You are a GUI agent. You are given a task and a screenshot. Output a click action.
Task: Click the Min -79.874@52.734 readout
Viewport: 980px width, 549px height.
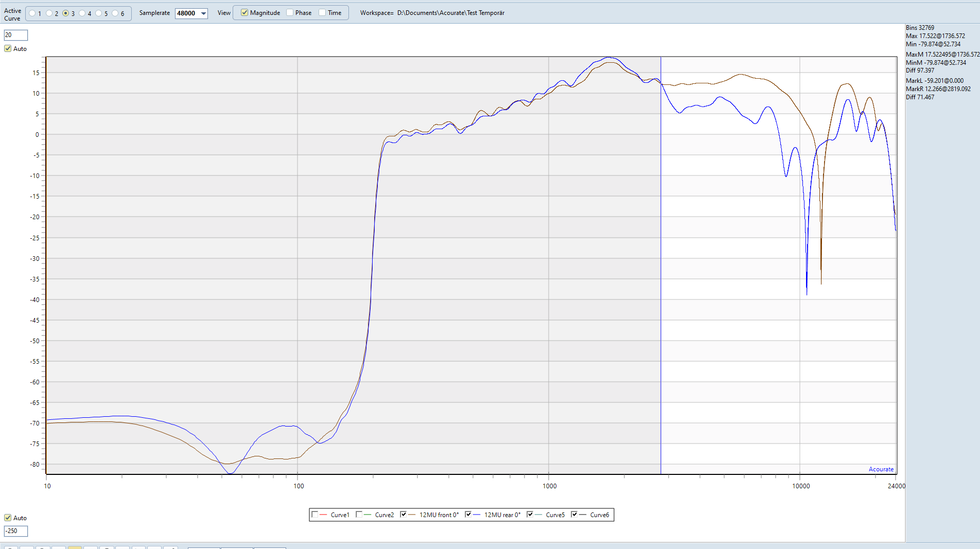tap(933, 44)
